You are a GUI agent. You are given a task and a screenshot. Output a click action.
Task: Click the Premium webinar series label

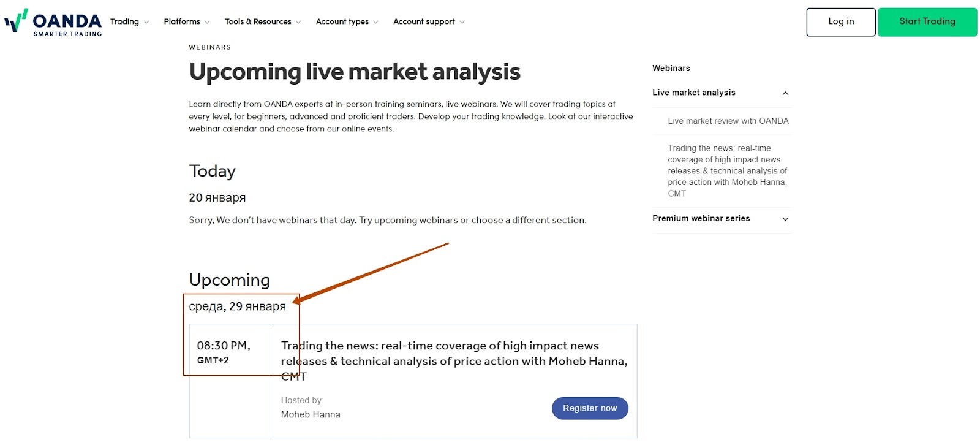pos(701,218)
